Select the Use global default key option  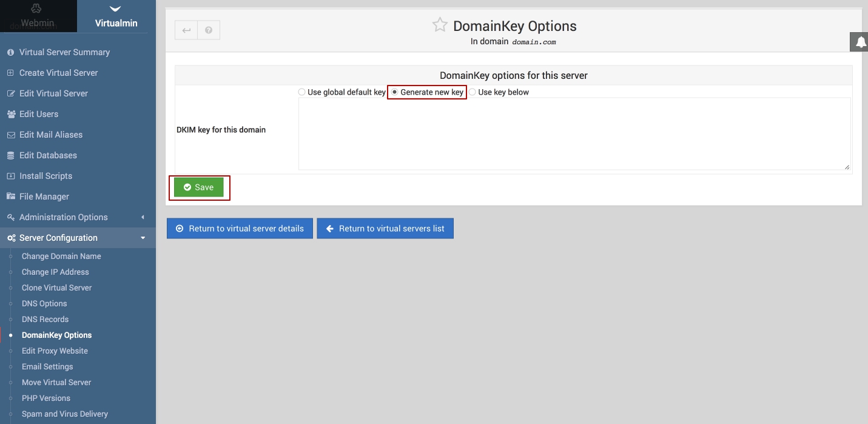[x=302, y=92]
